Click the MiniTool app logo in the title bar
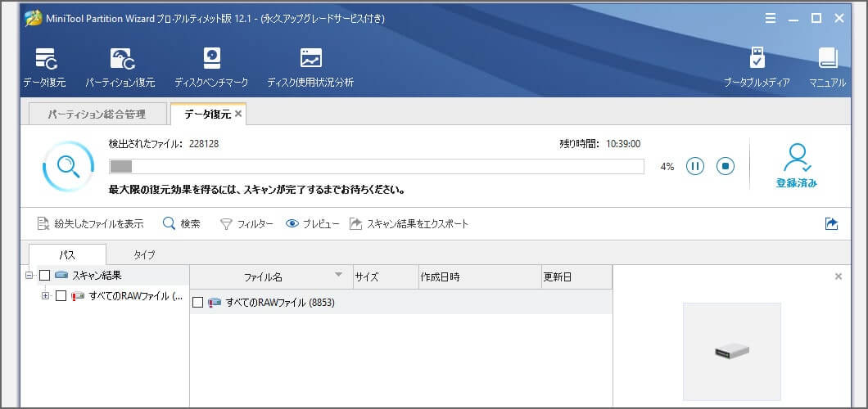 pos(34,18)
